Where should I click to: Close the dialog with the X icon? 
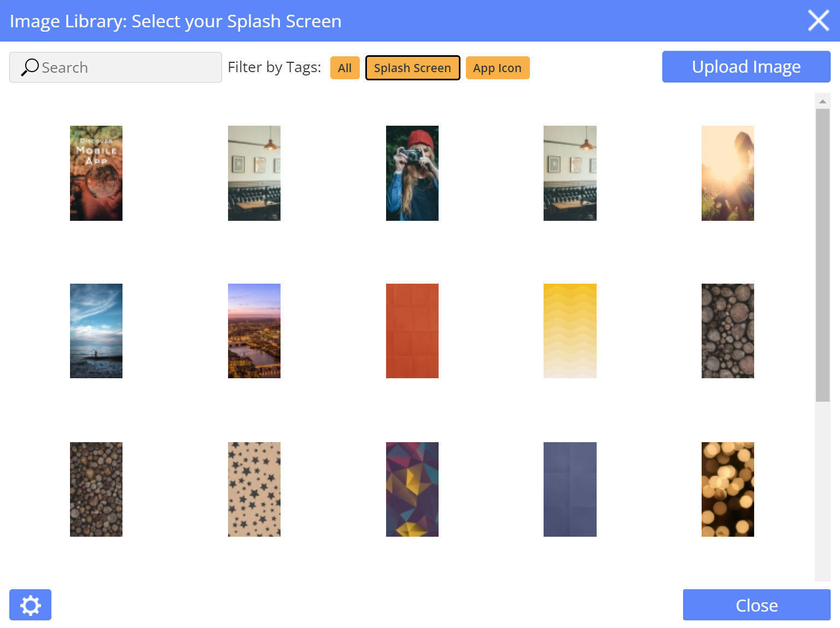[x=818, y=21]
